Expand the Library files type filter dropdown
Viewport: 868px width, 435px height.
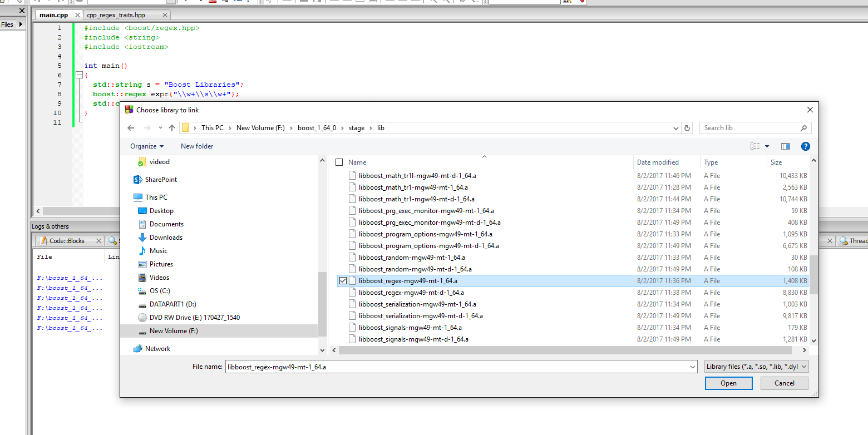click(756, 367)
